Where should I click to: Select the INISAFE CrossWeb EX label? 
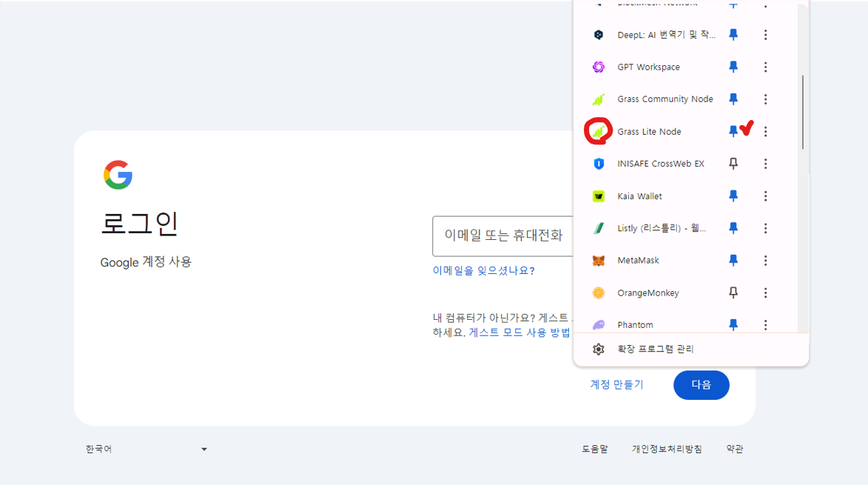point(661,164)
